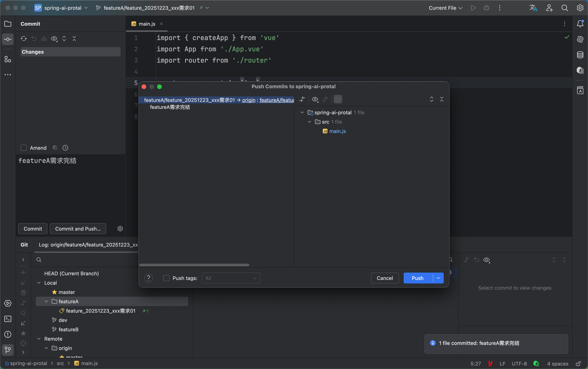Open the Current File run configuration dropdown
588x369 pixels.
445,8
